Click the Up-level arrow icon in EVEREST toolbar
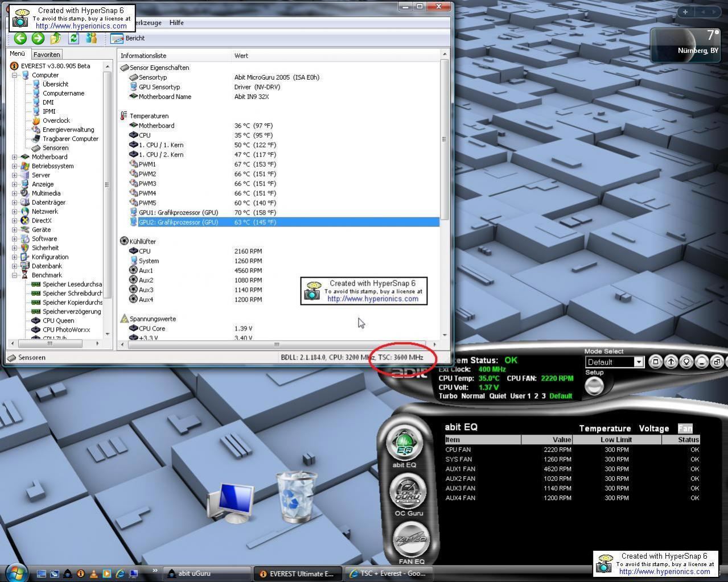Image resolution: width=728 pixels, height=582 pixels. coord(56,38)
